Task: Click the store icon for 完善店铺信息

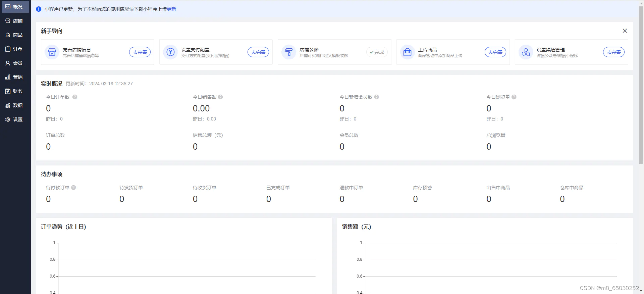Action: pyautogui.click(x=52, y=52)
